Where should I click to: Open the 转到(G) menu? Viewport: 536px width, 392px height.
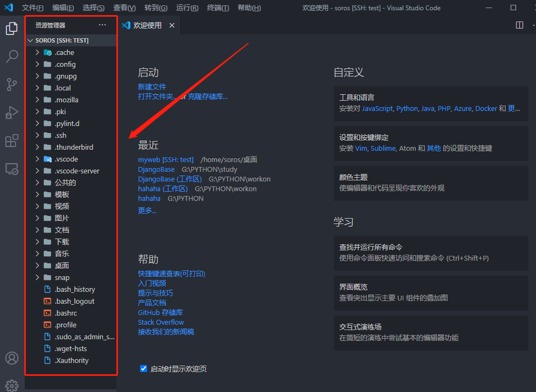point(156,8)
